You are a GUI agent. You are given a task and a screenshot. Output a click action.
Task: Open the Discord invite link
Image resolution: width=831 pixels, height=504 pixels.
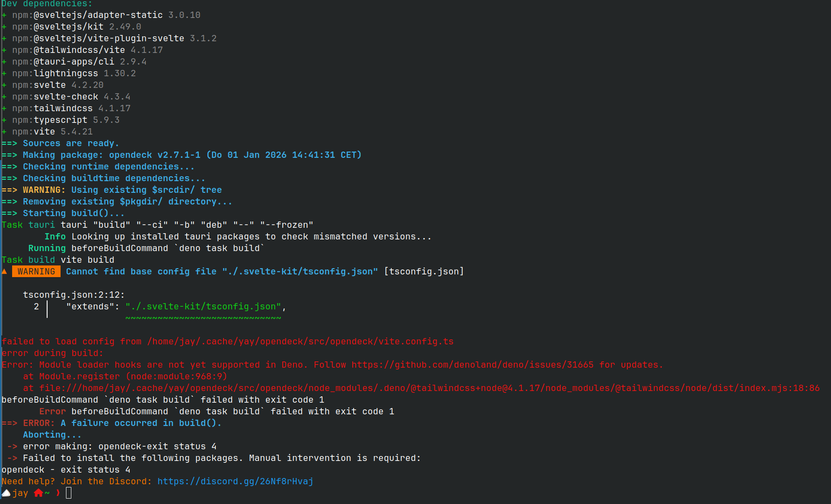coord(235,481)
